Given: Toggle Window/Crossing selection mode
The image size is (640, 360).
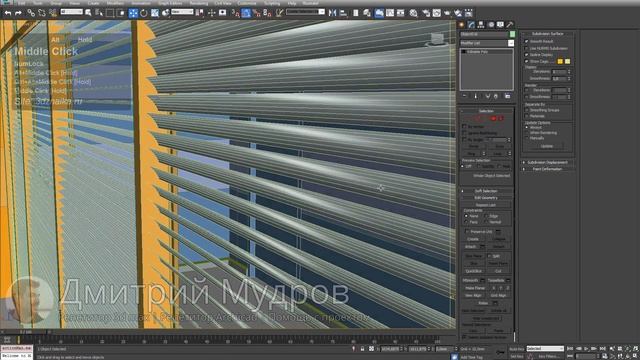Looking at the screenshot, I should [121, 13].
